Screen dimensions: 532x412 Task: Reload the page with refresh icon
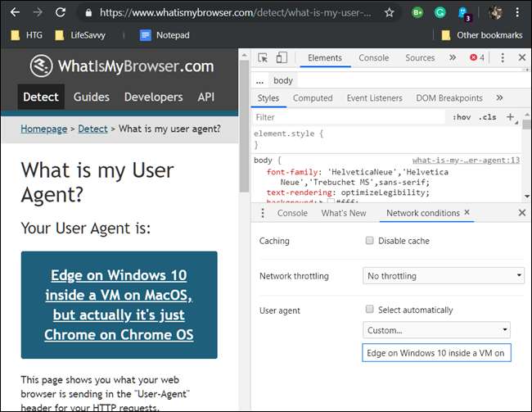coord(60,13)
